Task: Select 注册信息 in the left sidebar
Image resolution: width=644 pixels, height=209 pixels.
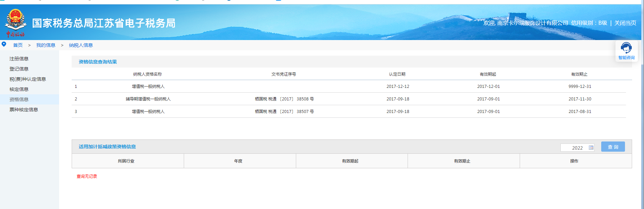Action: [19, 59]
